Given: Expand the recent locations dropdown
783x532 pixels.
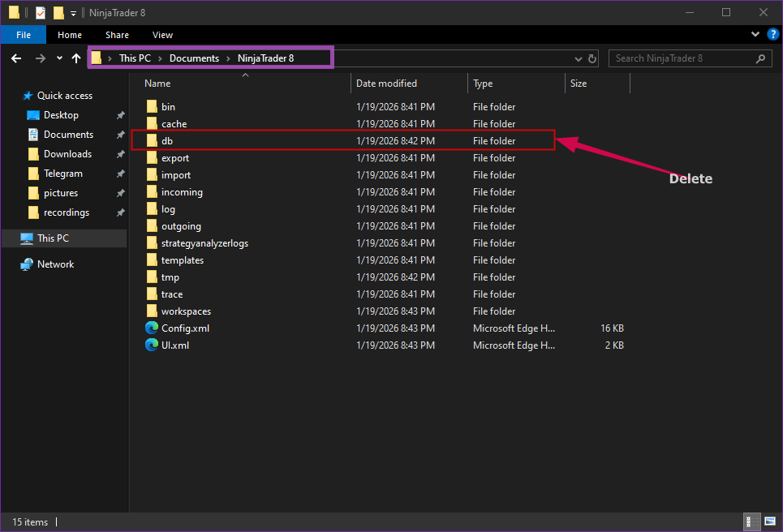Looking at the screenshot, I should click(x=59, y=58).
